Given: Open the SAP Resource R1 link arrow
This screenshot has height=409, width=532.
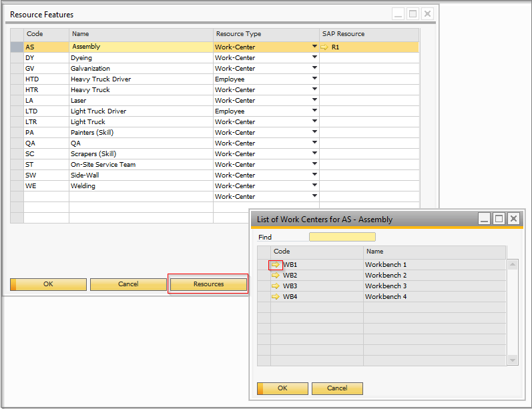Looking at the screenshot, I should (x=324, y=47).
